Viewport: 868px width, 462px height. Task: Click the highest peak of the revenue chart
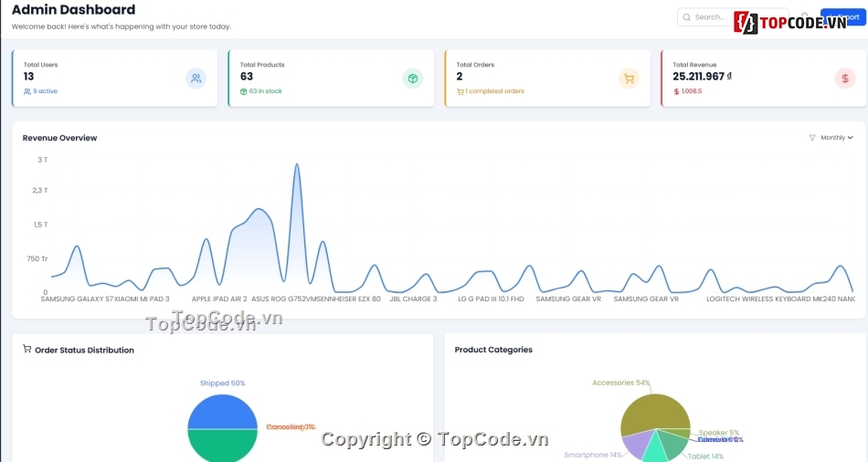tap(297, 164)
